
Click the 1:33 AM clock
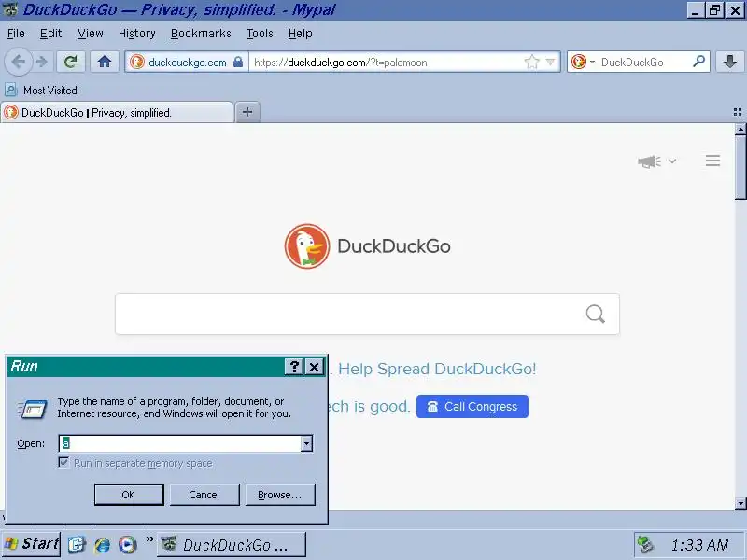[x=699, y=545]
